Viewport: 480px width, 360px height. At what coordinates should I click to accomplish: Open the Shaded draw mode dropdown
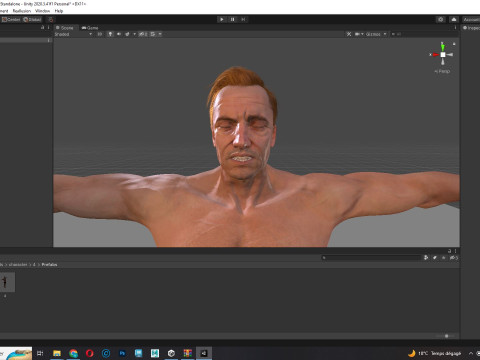73,34
